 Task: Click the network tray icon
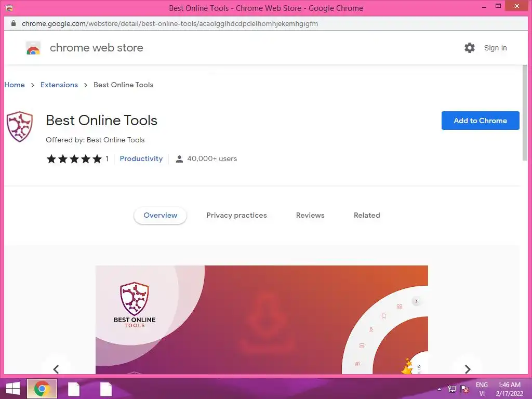tap(452, 389)
